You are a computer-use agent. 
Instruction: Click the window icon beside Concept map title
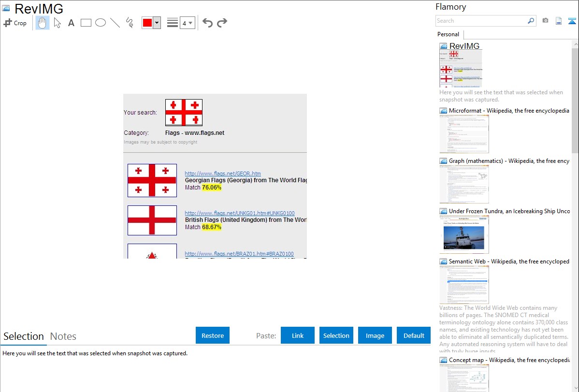point(444,360)
